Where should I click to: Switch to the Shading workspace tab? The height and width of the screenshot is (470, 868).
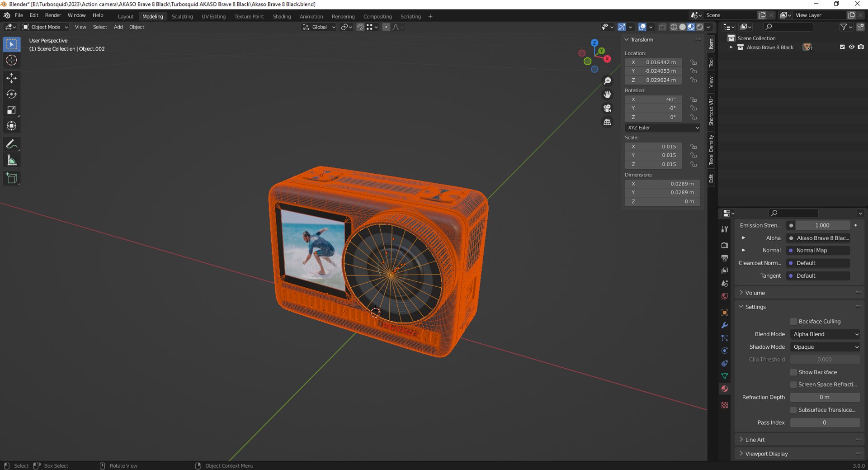pyautogui.click(x=282, y=17)
